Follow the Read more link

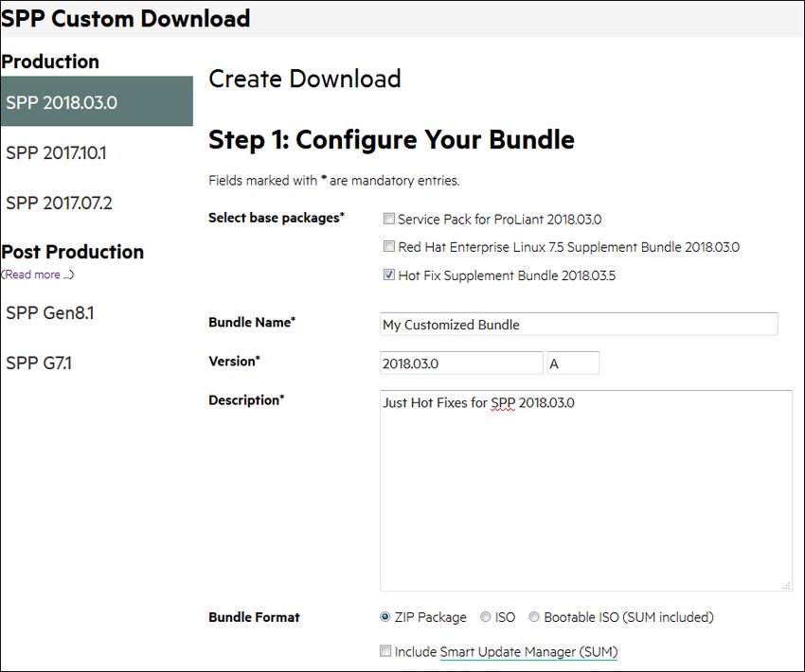click(x=38, y=274)
